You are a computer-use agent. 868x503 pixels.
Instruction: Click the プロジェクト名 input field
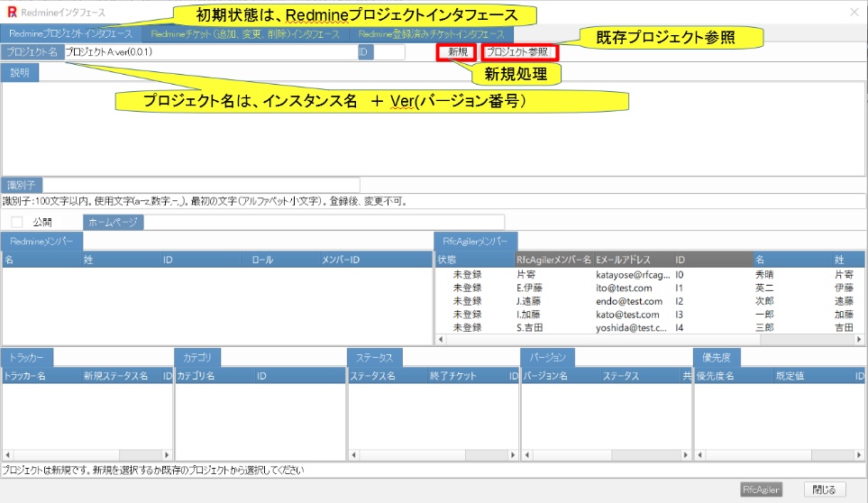click(x=210, y=52)
